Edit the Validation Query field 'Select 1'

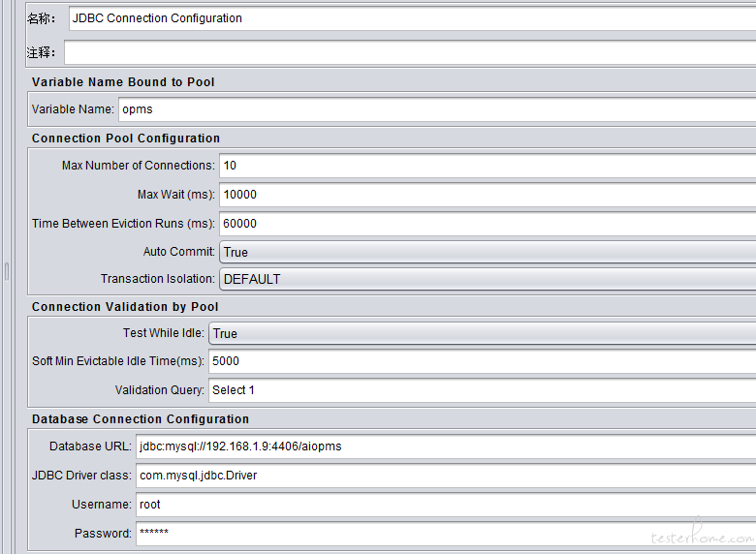482,390
